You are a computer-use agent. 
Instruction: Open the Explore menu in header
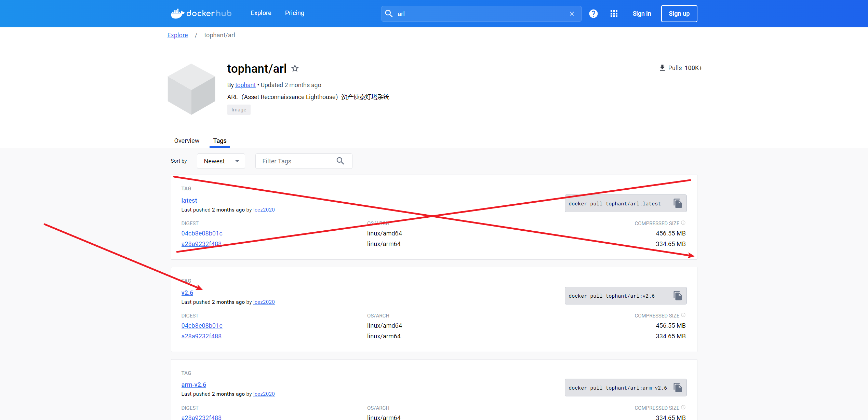click(261, 13)
